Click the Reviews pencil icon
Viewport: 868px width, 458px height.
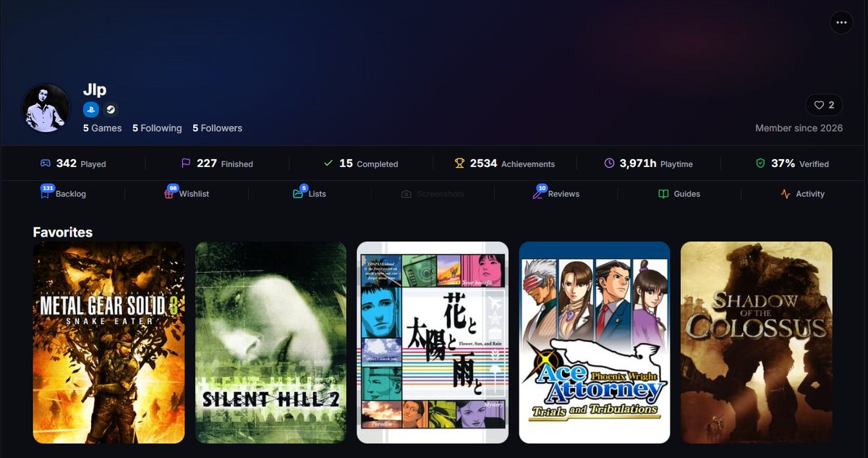coord(537,194)
